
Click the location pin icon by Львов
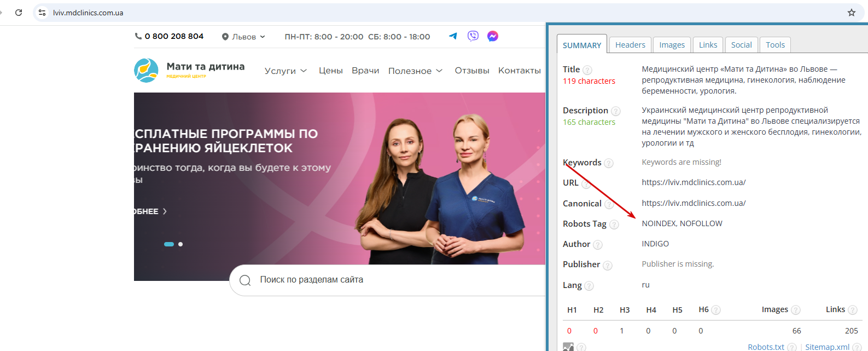[x=225, y=37]
